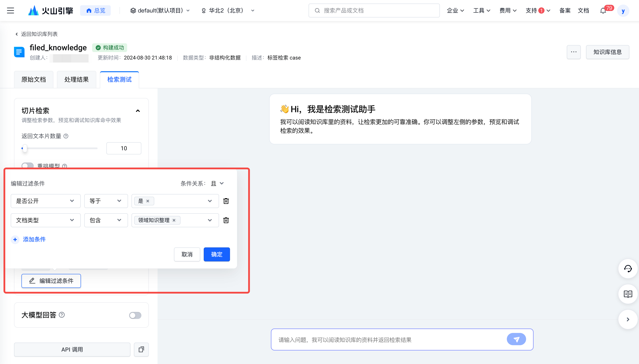Viewport: 639px width, 364px height.
Task: Click the API 调用 button
Action: pos(72,349)
